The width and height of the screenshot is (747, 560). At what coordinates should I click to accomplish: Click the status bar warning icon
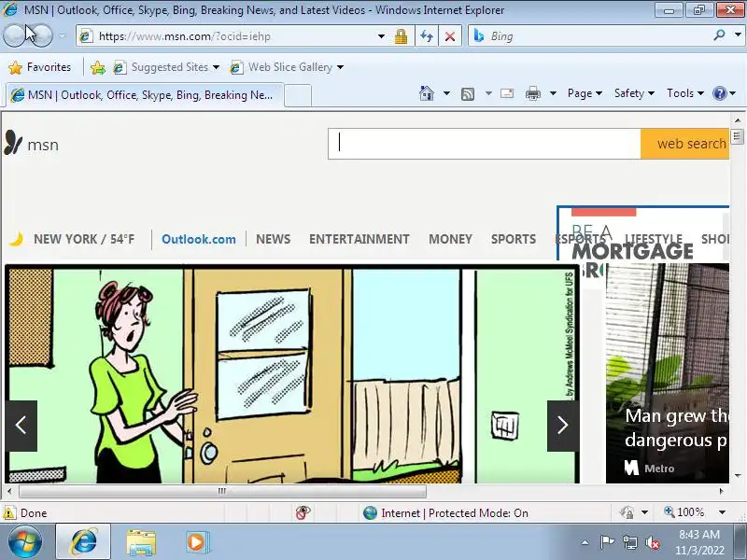[8, 512]
